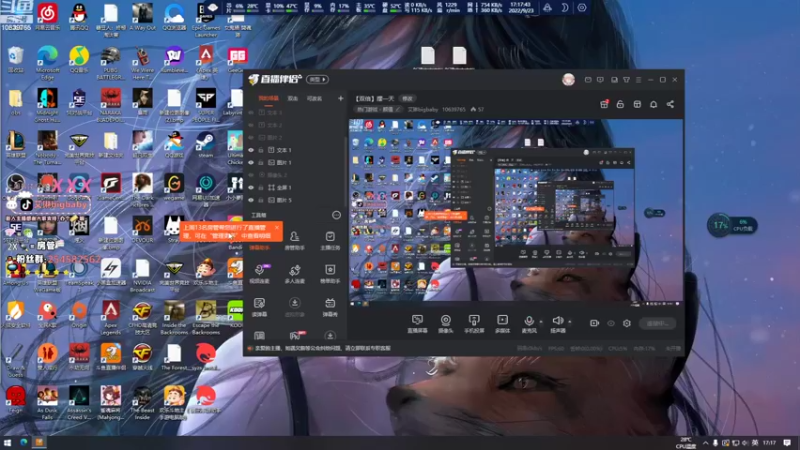Toggle the lock on 图片 1 layer
This screenshot has height=450, width=800.
261,163
